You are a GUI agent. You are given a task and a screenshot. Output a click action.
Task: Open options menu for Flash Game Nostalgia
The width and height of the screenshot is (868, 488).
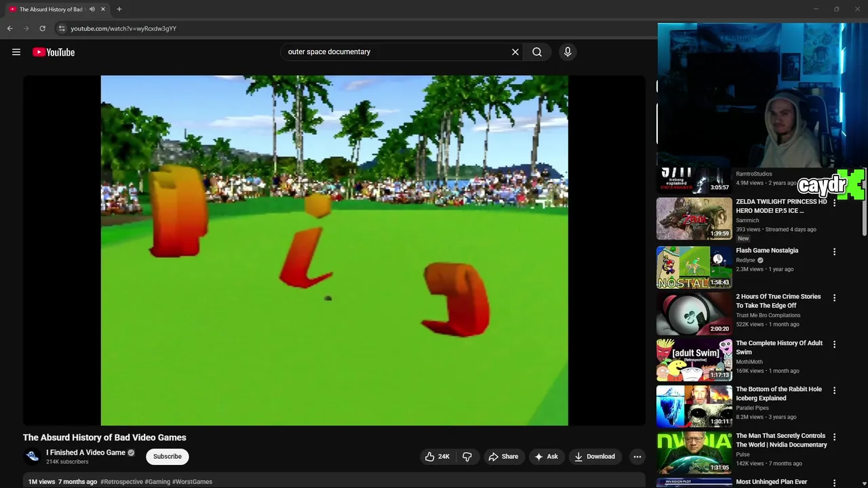(x=834, y=251)
